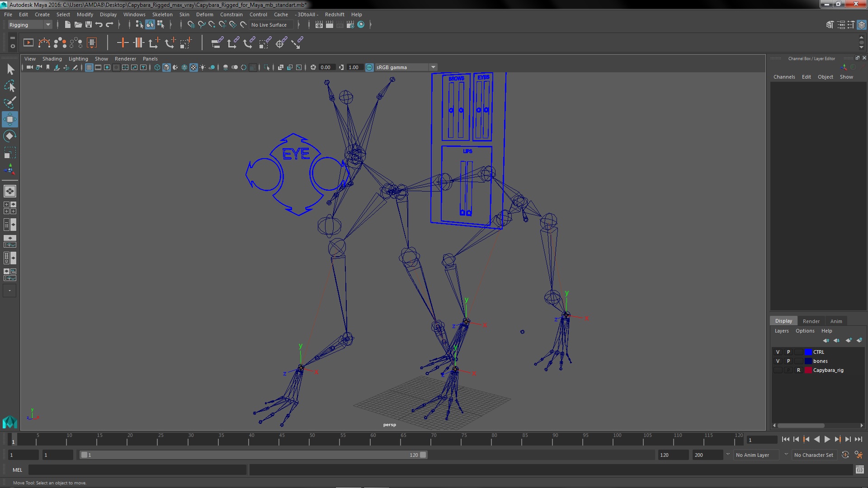868x488 pixels.
Task: Activate the Lasso select tool
Action: 10,86
